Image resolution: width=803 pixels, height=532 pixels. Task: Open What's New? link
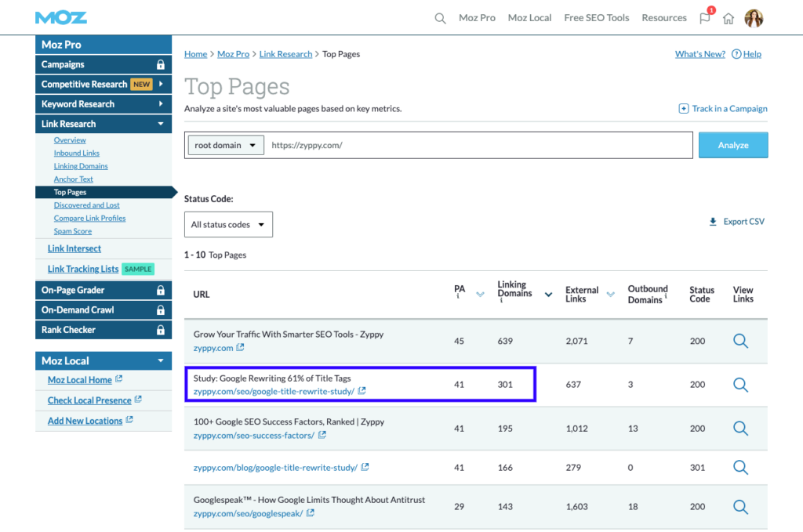click(700, 54)
